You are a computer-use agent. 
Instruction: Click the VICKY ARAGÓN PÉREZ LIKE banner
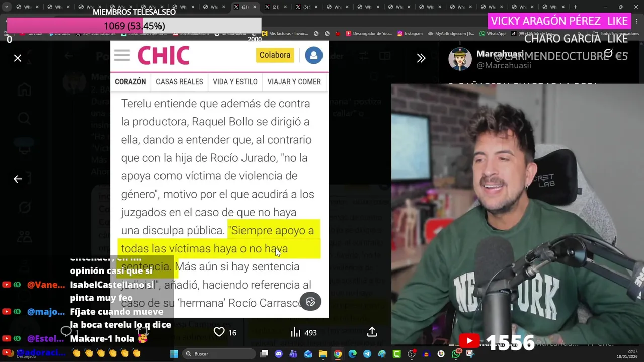[559, 21]
